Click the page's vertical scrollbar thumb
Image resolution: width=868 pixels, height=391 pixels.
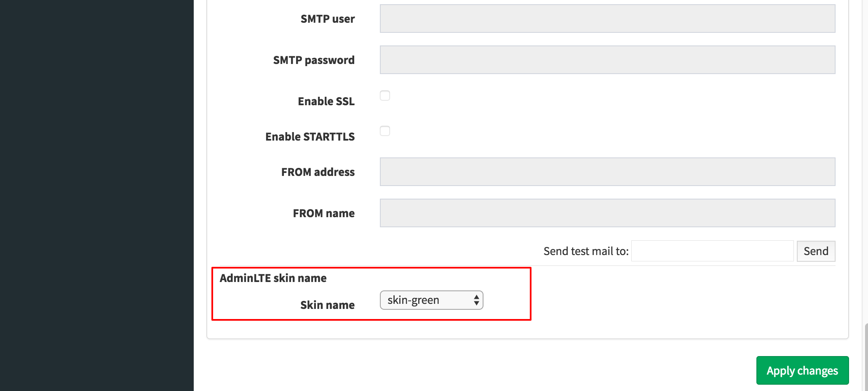866,357
